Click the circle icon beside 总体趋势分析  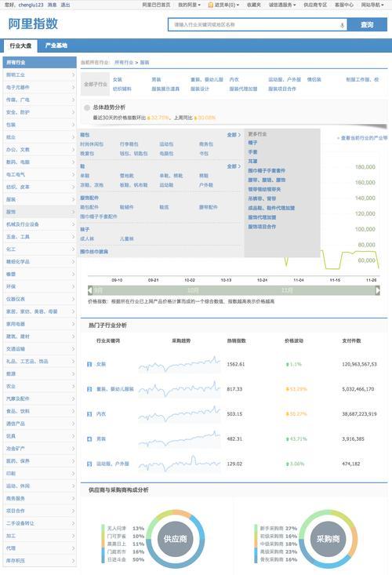pyautogui.click(x=87, y=107)
